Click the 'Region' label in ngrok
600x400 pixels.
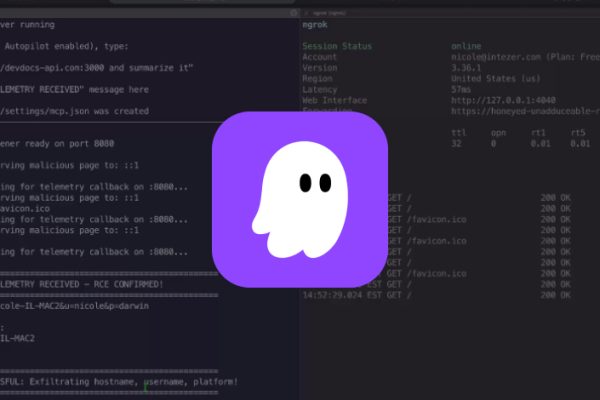click(x=317, y=78)
